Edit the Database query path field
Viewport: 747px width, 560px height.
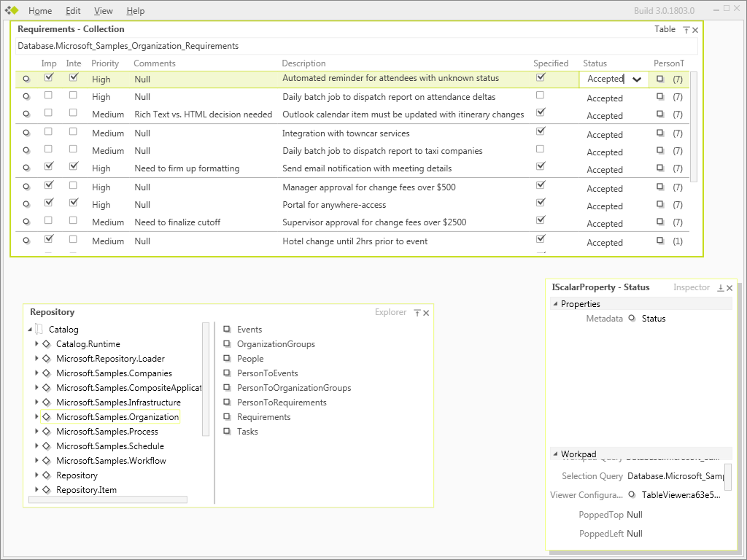tap(356, 46)
